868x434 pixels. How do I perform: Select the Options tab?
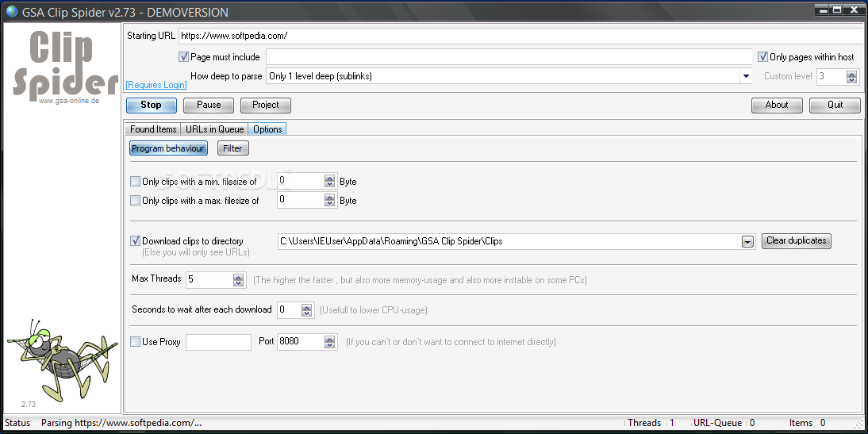(267, 129)
